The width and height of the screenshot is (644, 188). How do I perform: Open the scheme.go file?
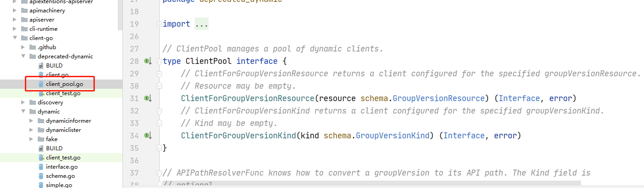[x=60, y=176]
